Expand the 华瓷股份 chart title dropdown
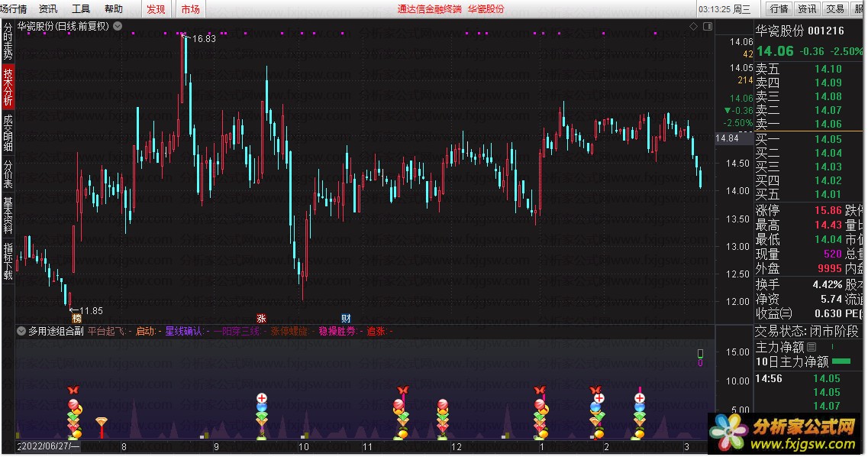Image resolution: width=868 pixels, height=457 pixels. coord(118,26)
